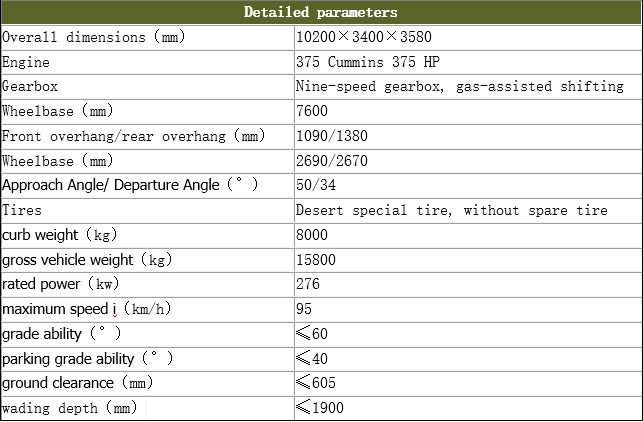Click the wheelbase value 7600
643x422 pixels.
click(x=312, y=111)
